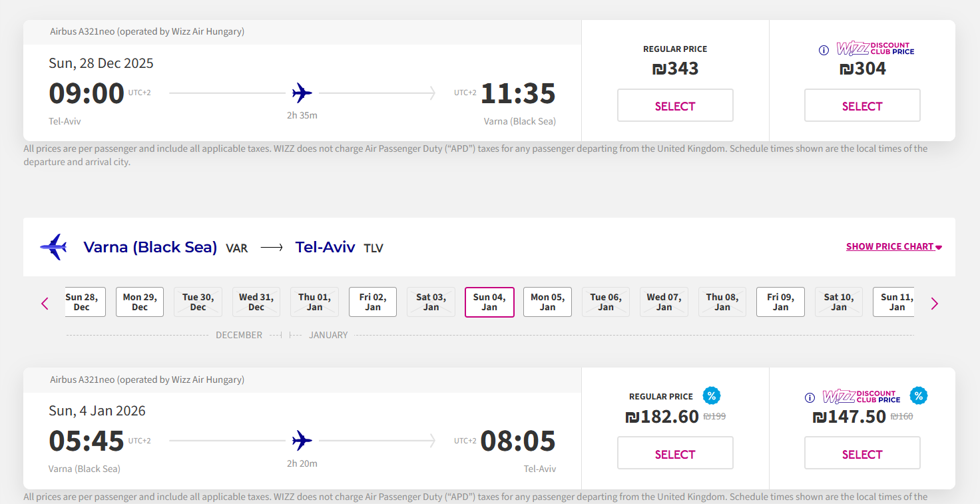Choose Sat 10, Jan date tab
Viewport: 980px width, 504px height.
839,302
